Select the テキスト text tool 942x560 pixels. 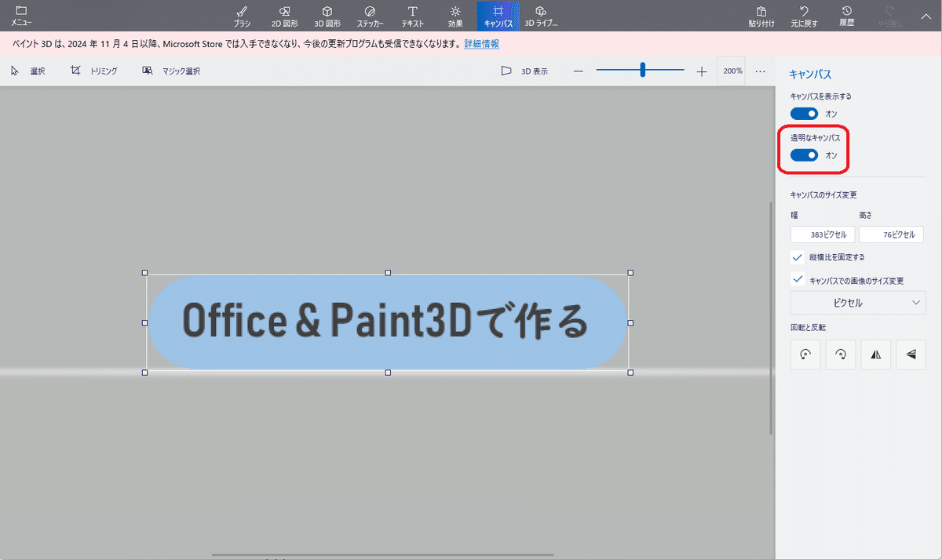pyautogui.click(x=413, y=16)
